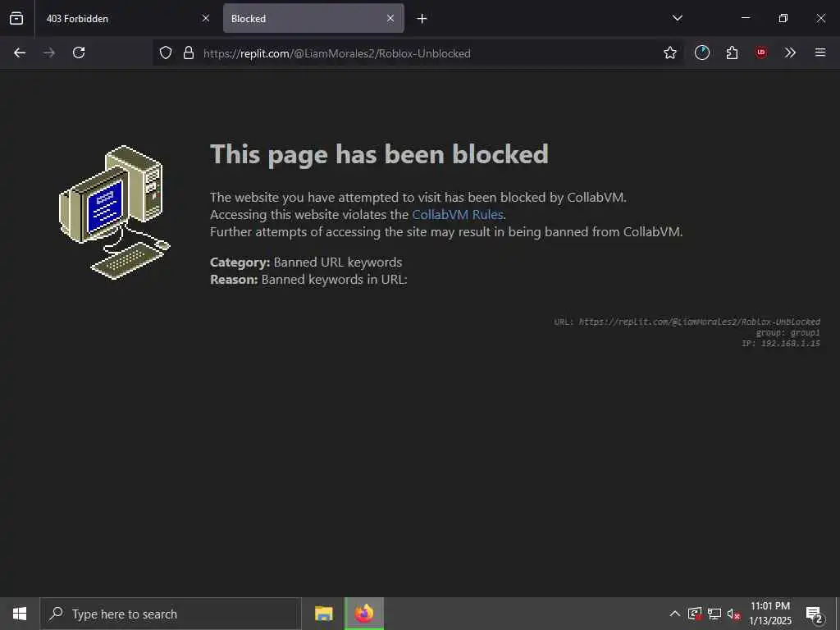
Task: Show more tools overflow chevrons
Action: [x=790, y=52]
